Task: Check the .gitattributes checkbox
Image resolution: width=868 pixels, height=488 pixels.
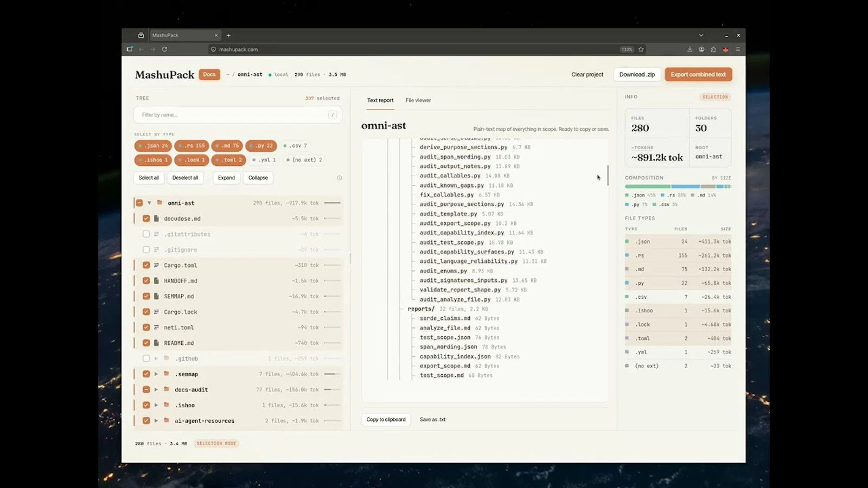Action: tap(146, 234)
